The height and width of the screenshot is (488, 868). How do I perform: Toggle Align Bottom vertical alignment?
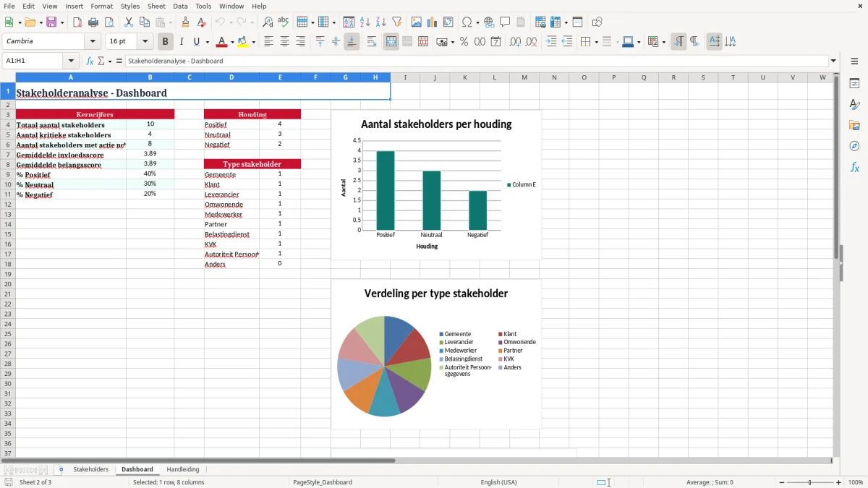point(352,42)
